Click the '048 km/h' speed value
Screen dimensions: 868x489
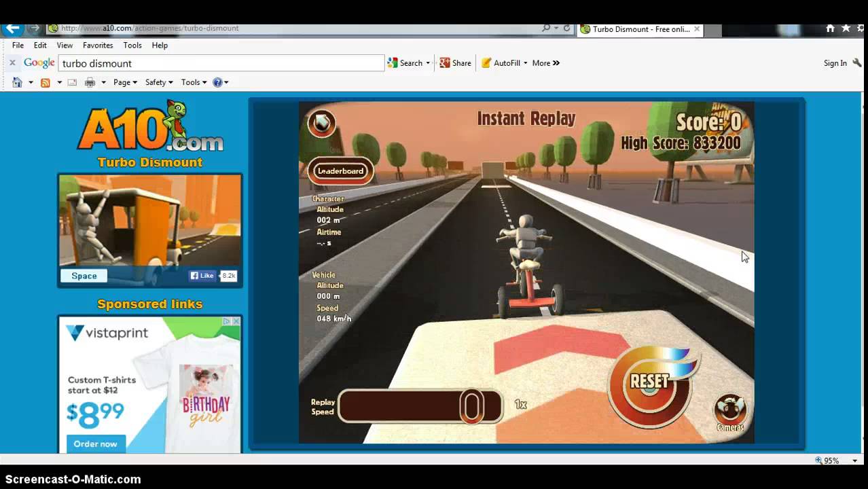[334, 319]
